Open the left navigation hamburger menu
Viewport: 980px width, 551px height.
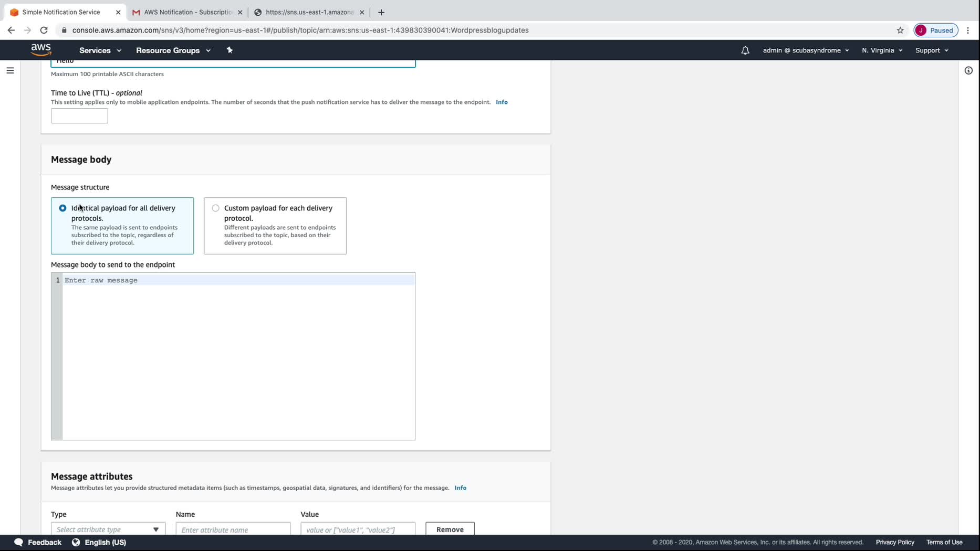(x=10, y=70)
